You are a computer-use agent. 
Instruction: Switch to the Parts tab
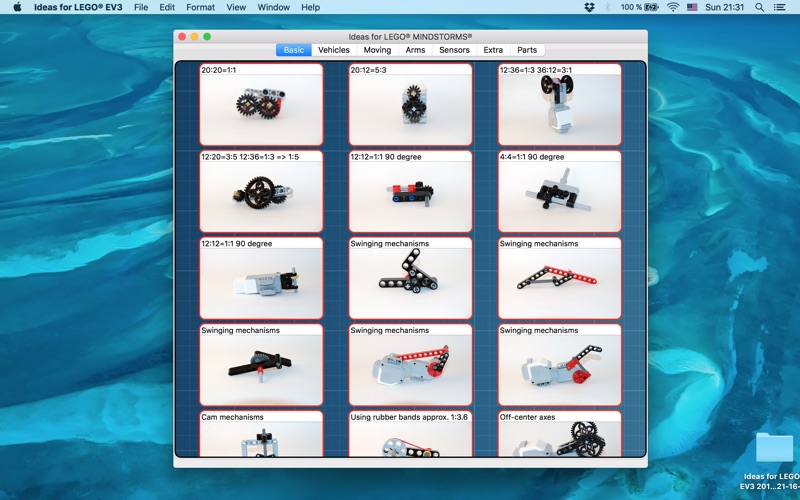(x=527, y=50)
